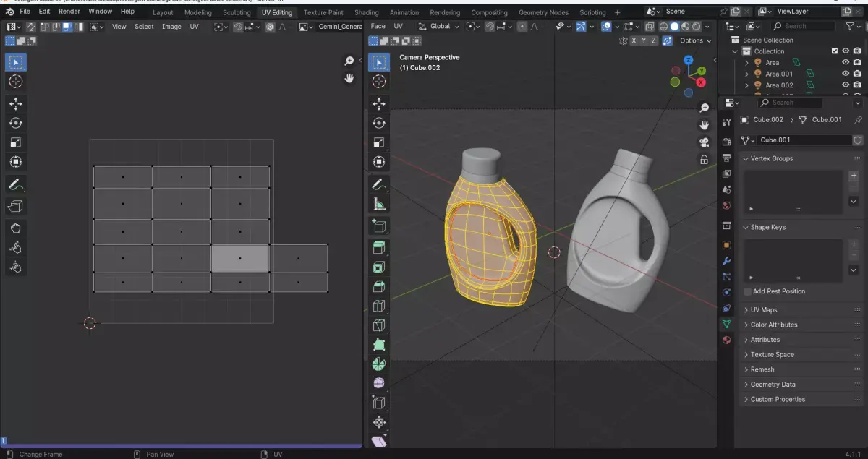Toggle camera lock in 3D viewport
The image size is (868, 459).
[x=704, y=160]
